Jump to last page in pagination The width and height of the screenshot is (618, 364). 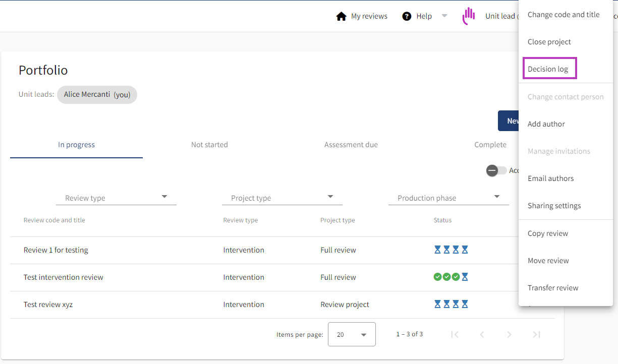tap(536, 334)
